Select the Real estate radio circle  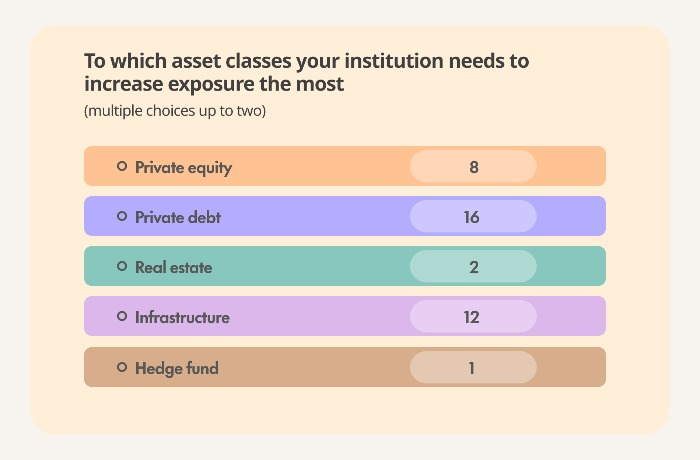(x=122, y=266)
